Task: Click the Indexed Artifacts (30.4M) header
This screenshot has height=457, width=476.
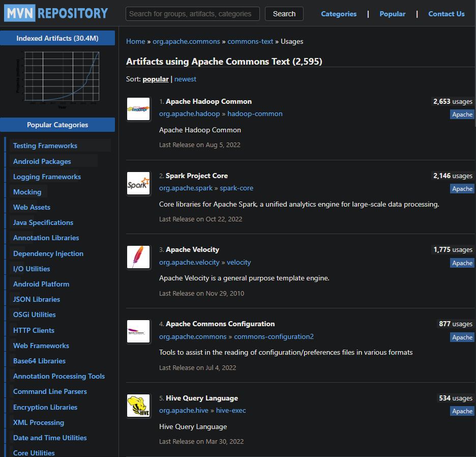Action: coord(57,38)
